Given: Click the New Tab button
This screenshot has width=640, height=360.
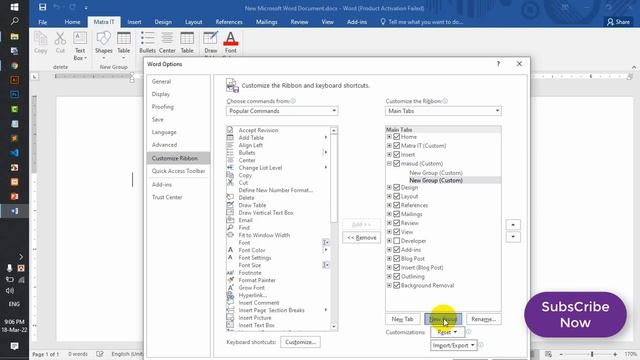Looking at the screenshot, I should tap(402, 319).
